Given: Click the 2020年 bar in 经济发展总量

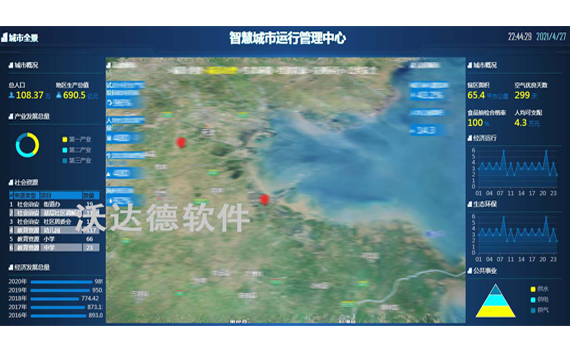Looking at the screenshot, I should tap(61, 282).
